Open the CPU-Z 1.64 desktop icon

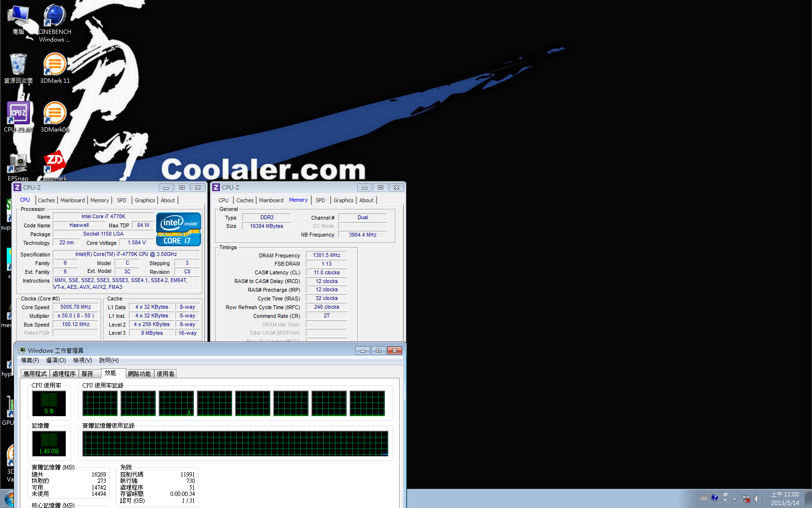tap(18, 117)
